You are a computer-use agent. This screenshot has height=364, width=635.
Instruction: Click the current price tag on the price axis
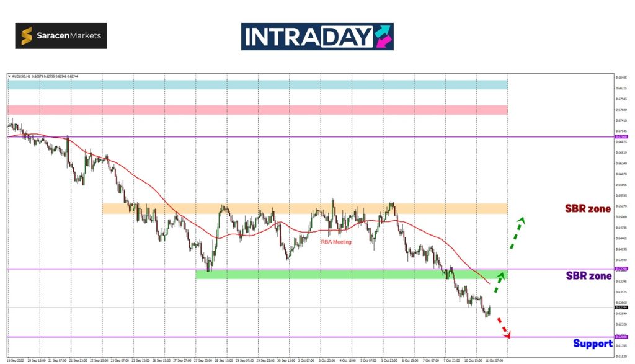(x=620, y=308)
